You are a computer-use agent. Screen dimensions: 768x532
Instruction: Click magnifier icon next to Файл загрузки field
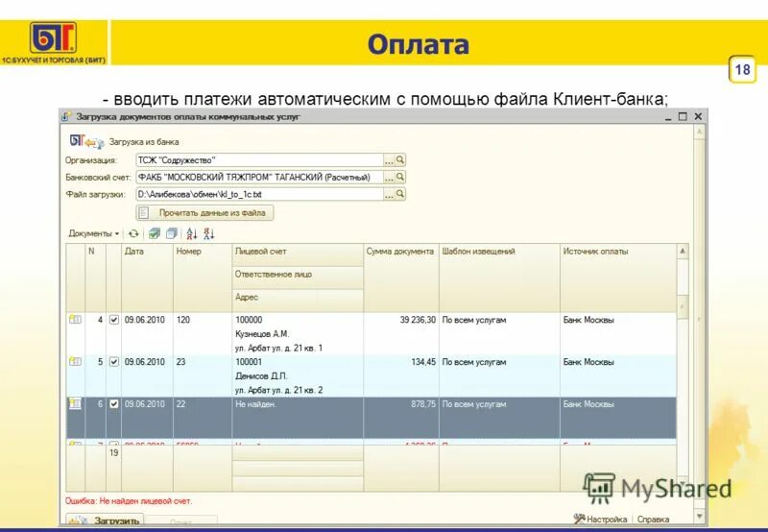pyautogui.click(x=400, y=194)
